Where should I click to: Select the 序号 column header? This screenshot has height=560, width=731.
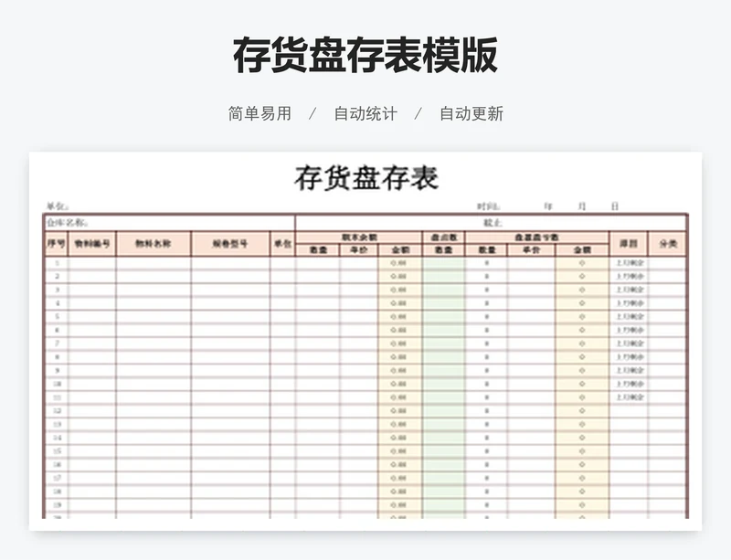[56, 243]
